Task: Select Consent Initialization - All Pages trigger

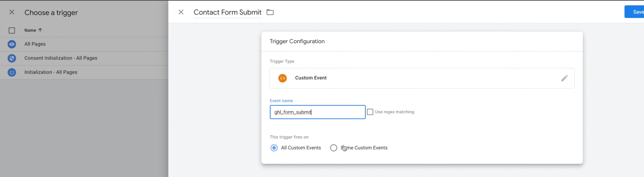Action: (x=61, y=58)
